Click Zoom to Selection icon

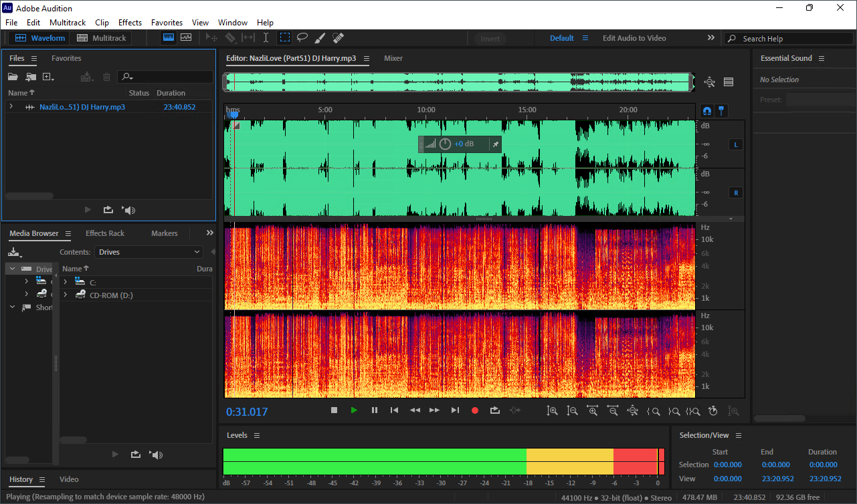pyautogui.click(x=693, y=411)
